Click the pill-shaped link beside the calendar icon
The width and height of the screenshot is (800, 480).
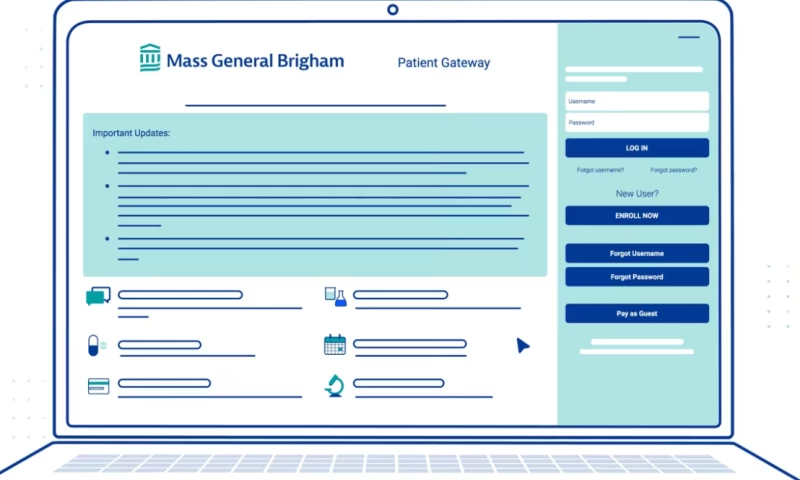(x=410, y=344)
